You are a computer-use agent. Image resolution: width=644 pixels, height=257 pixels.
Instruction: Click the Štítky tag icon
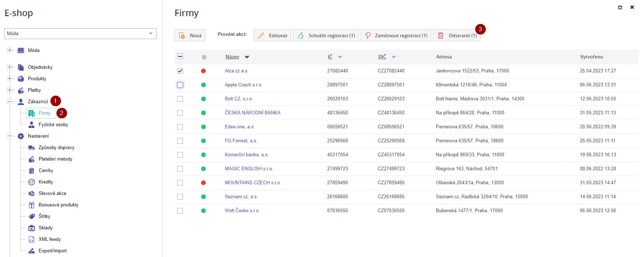32,216
